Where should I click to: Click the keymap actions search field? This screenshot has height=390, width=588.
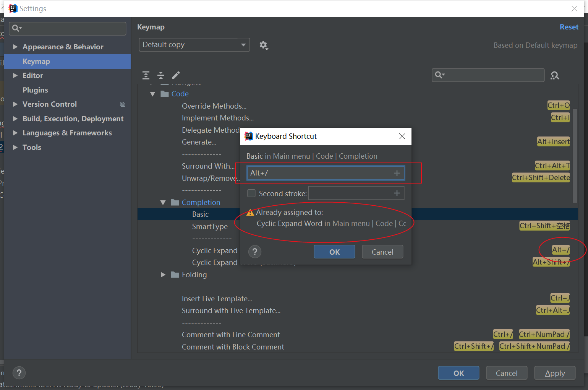(x=488, y=75)
